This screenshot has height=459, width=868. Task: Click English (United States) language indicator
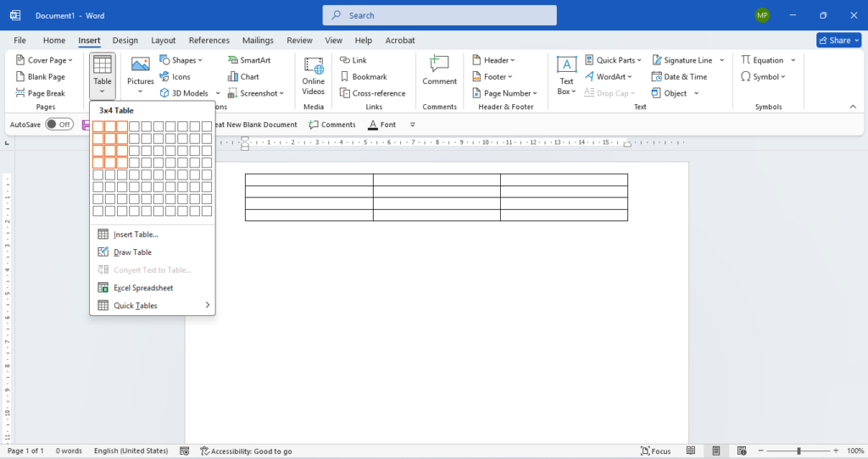coord(131,451)
